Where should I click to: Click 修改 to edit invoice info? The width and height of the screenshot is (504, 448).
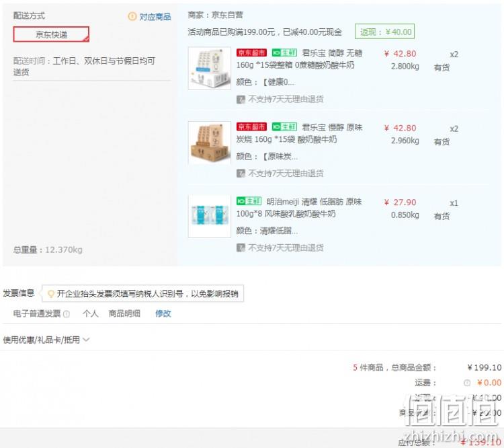pyautogui.click(x=163, y=313)
